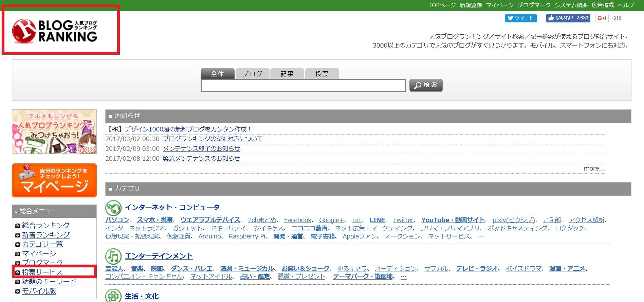
Task: Open the 芸能人 subcategory link
Action: point(114,269)
